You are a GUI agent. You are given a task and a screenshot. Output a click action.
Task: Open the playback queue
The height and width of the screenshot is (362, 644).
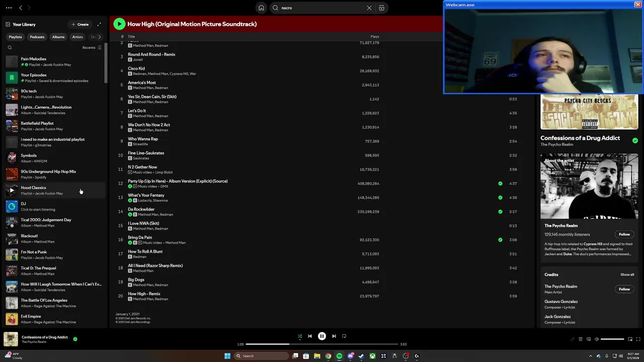click(580, 339)
